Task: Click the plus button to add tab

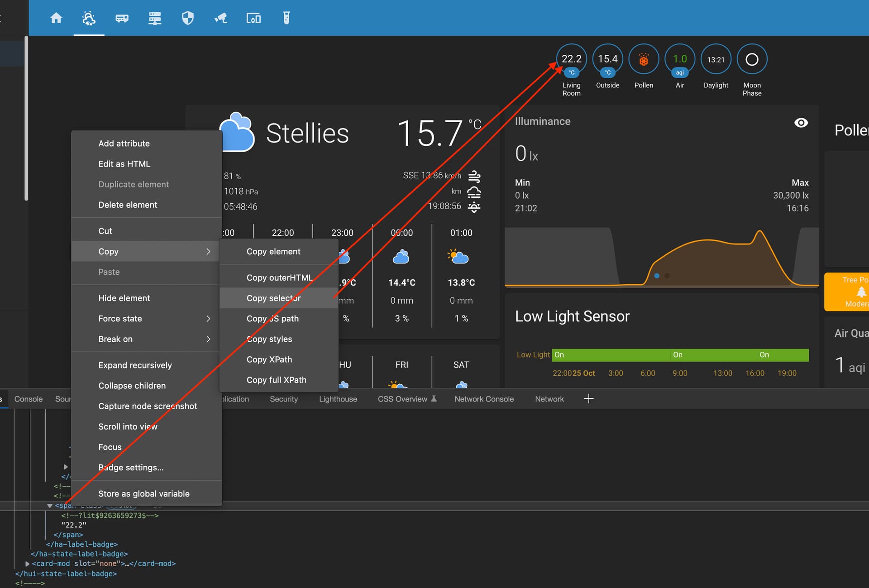Action: [588, 399]
